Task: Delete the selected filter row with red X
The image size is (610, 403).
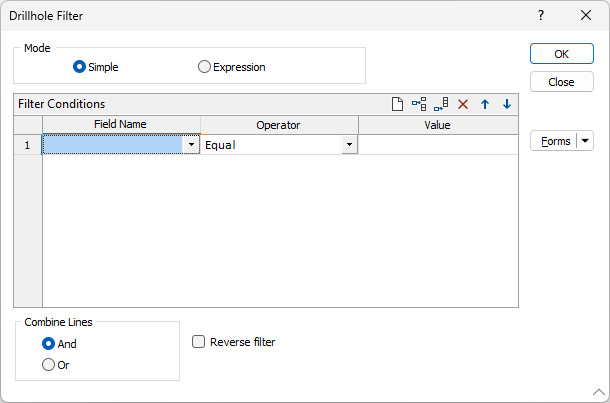Action: click(x=463, y=104)
